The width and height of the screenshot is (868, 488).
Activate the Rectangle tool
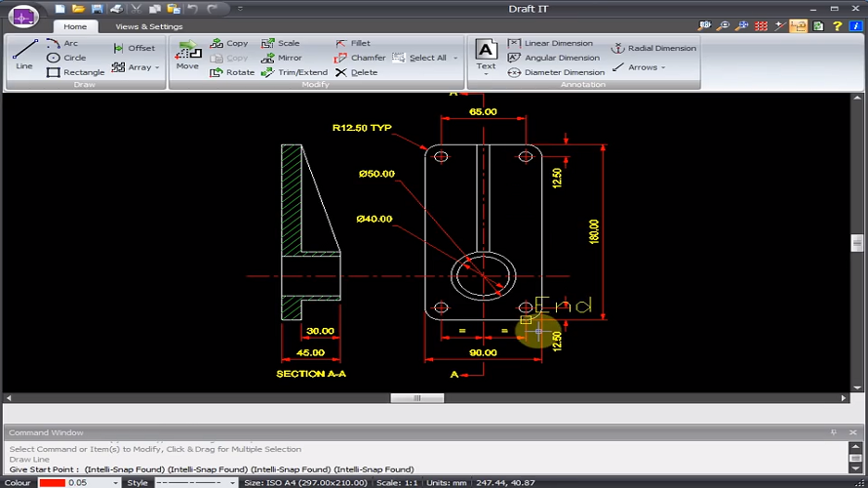(x=75, y=72)
